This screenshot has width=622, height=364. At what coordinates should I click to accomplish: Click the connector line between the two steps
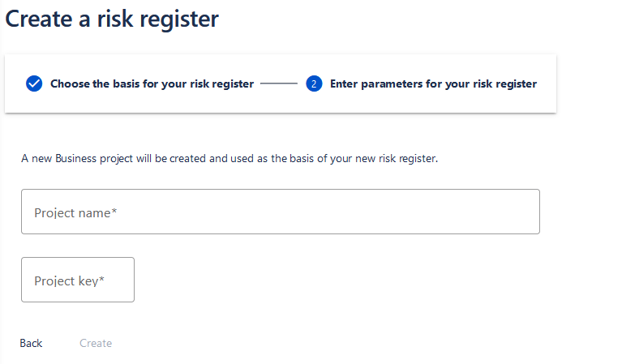pos(279,84)
